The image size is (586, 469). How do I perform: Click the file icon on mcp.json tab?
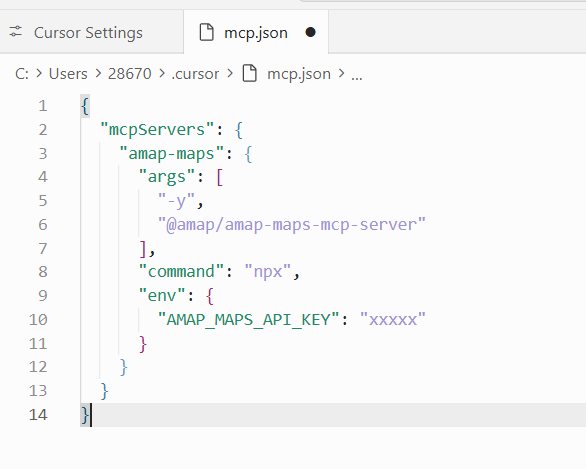click(x=206, y=32)
